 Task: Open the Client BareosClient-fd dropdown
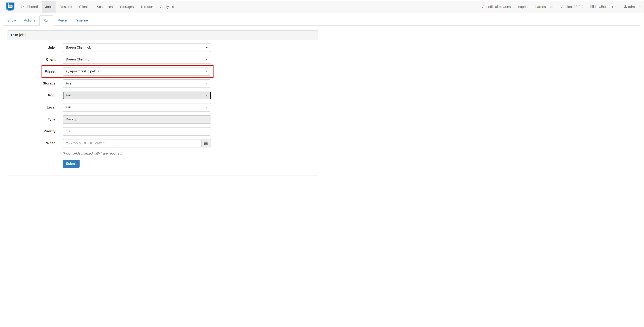coord(136,60)
